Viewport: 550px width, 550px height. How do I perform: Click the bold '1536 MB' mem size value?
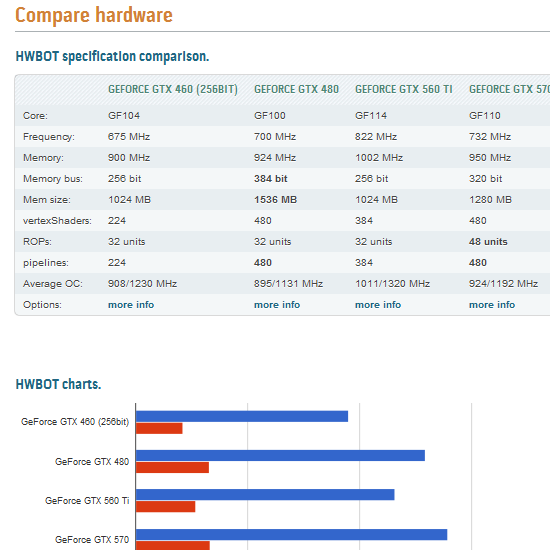(x=275, y=200)
